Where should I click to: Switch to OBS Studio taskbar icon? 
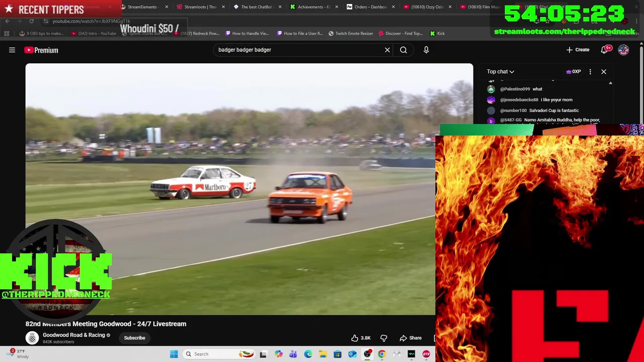click(x=367, y=354)
